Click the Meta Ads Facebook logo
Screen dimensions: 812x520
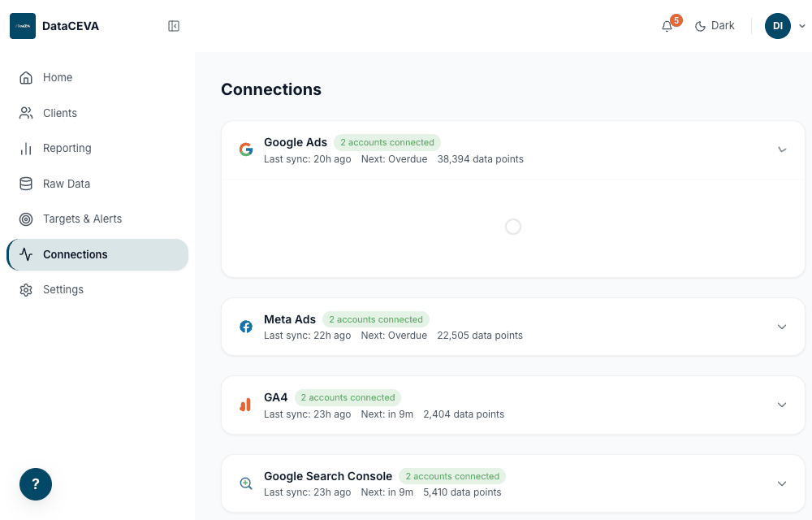click(x=246, y=327)
